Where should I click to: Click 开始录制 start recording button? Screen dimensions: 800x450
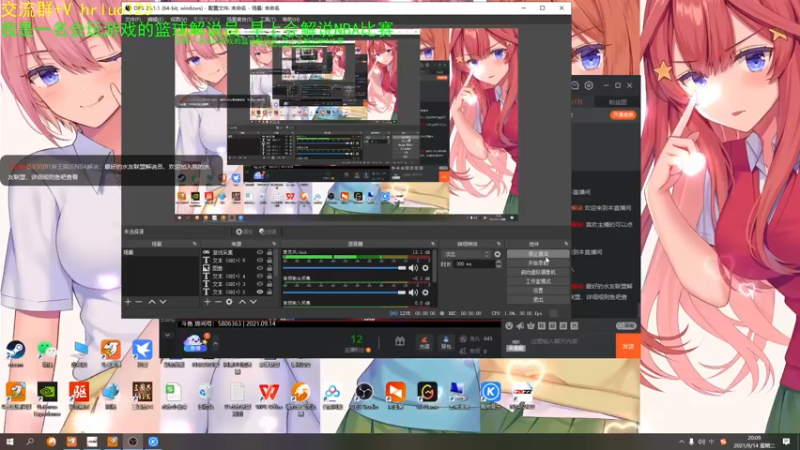pyautogui.click(x=538, y=263)
